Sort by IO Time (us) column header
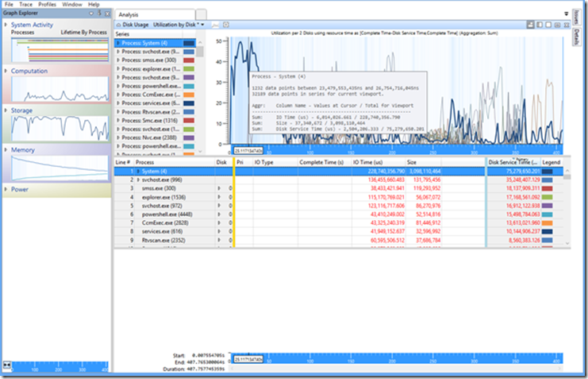Screen dimensions: 588x379 pos(368,162)
